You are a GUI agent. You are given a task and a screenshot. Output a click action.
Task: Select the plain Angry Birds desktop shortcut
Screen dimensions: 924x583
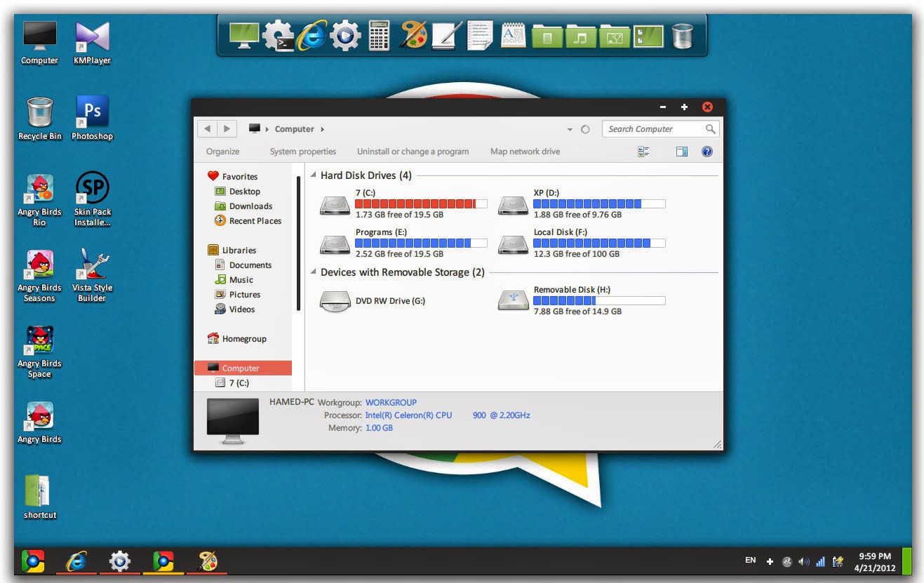[x=39, y=422]
